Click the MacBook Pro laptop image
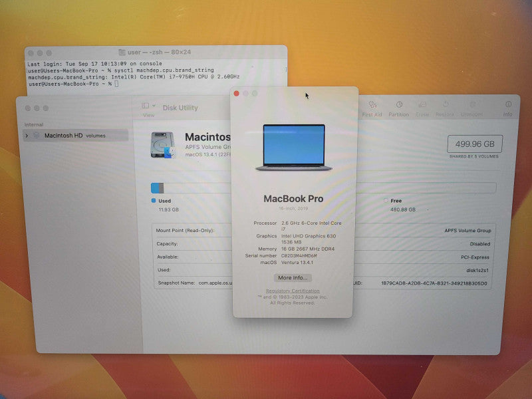 coord(293,147)
